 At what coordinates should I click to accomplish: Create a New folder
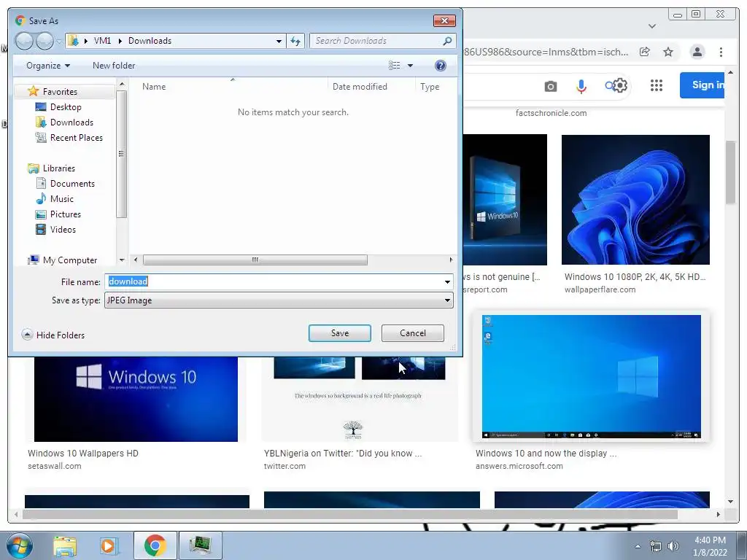point(113,66)
